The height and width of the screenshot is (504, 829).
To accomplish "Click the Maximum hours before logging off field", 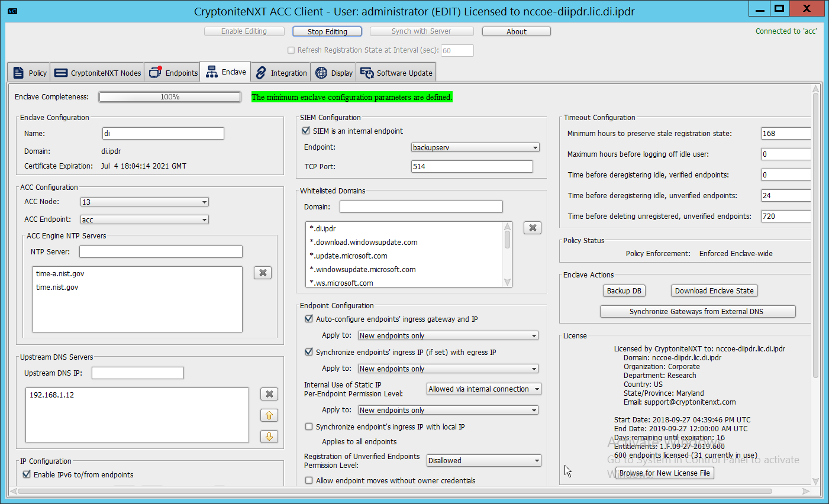I will (x=786, y=154).
